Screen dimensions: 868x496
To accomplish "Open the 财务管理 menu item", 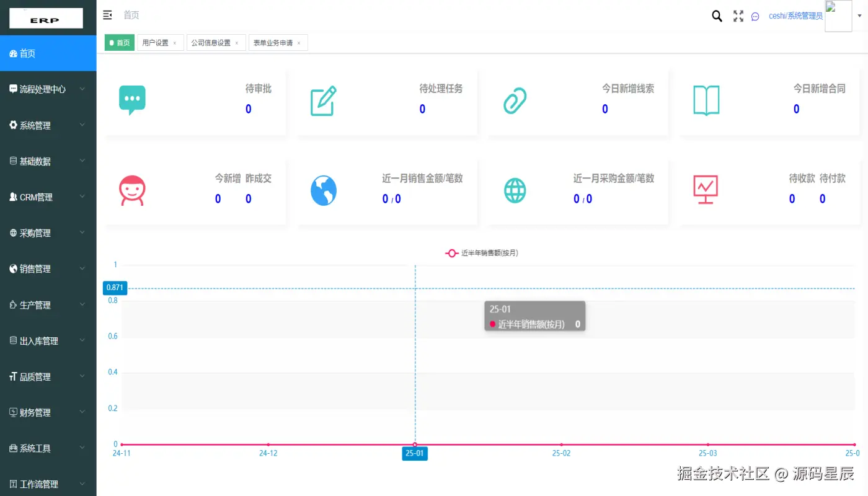I will click(48, 413).
